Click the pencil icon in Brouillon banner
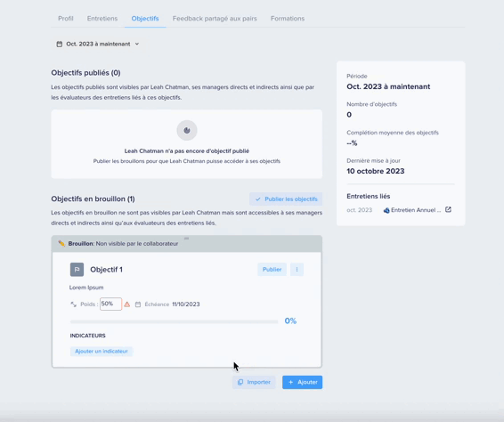This screenshot has height=422, width=504. (61, 243)
